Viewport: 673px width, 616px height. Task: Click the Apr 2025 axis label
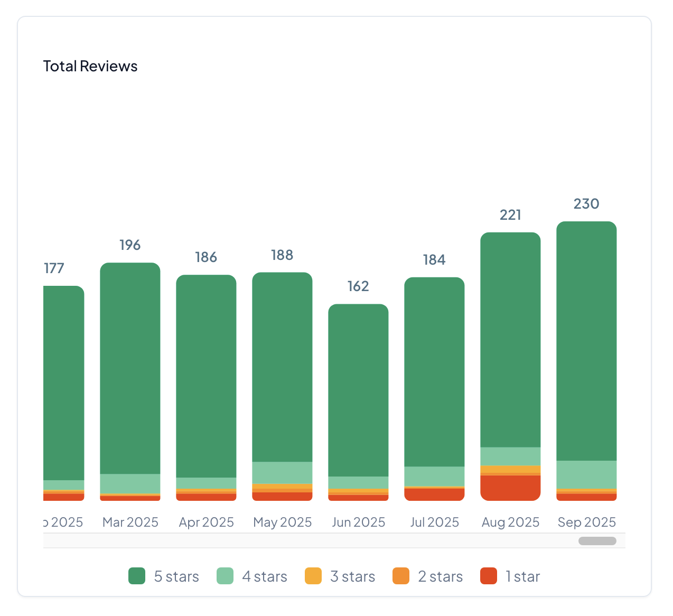[x=206, y=522]
